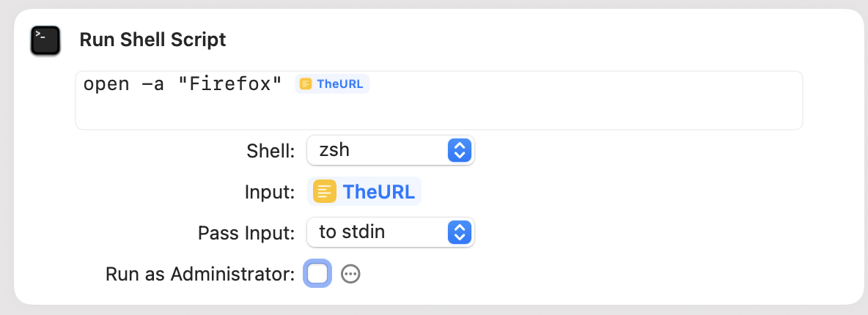Click the word "Firefox" in the script field

tap(230, 84)
